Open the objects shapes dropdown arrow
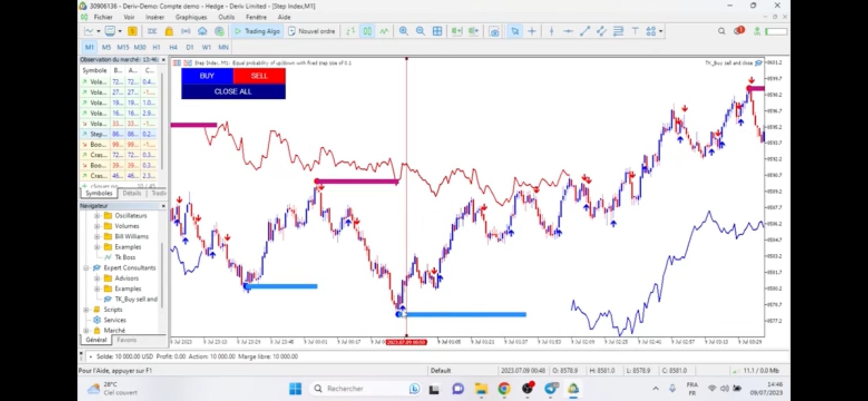The width and height of the screenshot is (868, 401). (x=661, y=32)
